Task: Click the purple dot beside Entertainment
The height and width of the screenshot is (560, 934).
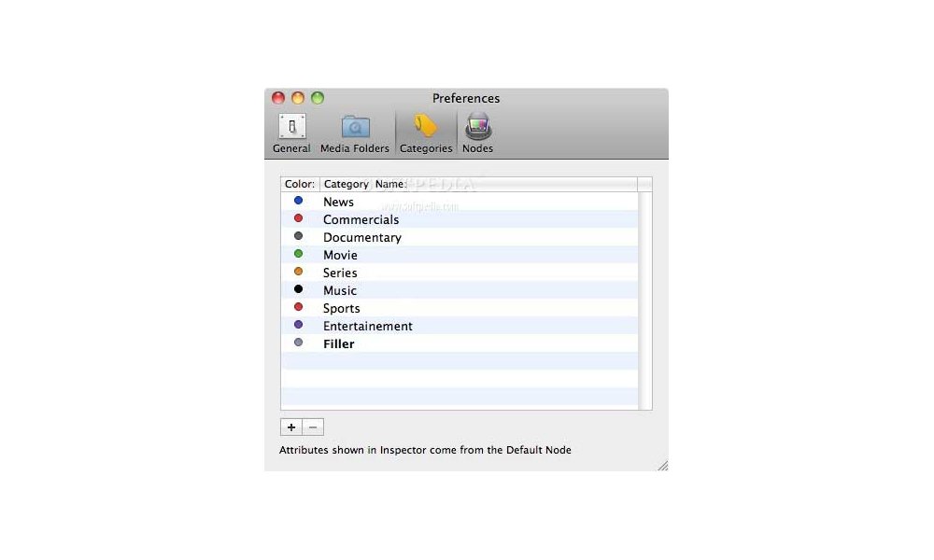Action: [299, 324]
